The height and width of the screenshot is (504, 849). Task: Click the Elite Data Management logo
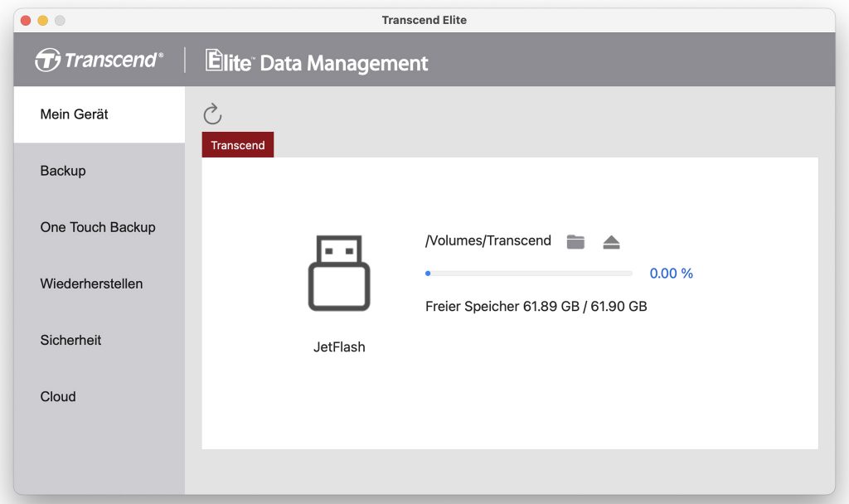317,61
